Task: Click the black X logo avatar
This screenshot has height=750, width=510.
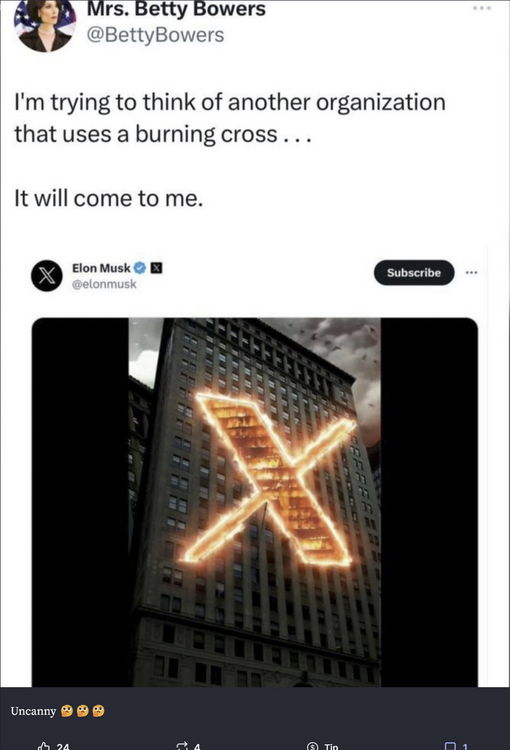Action: click(46, 276)
